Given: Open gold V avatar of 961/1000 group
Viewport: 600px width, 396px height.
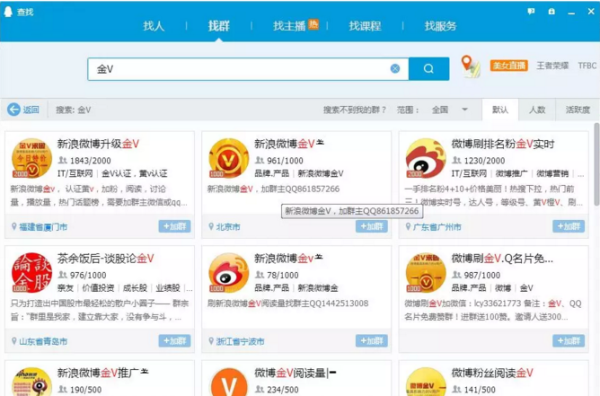Looking at the screenshot, I should 229,158.
